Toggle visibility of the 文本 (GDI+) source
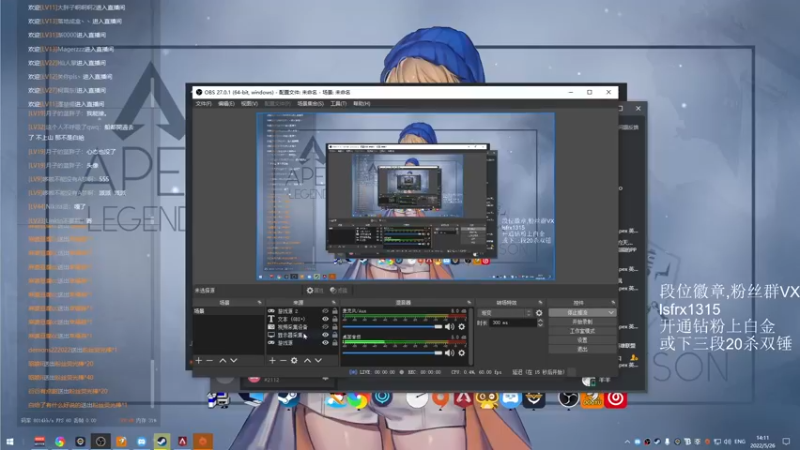 click(x=325, y=319)
